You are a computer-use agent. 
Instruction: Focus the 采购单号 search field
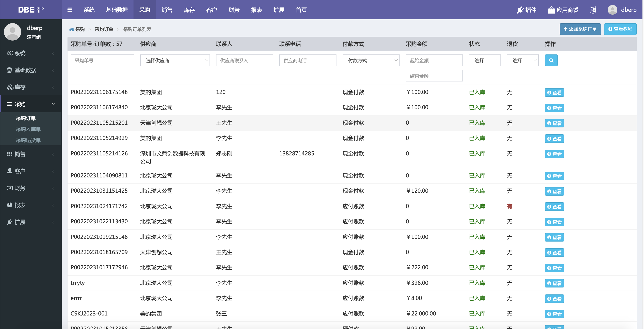coord(102,60)
